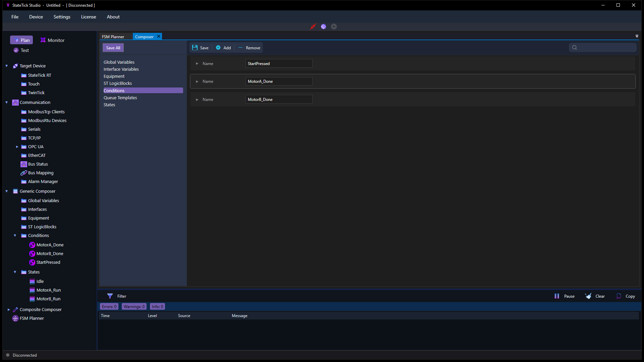Screen dimensions: 644x362
Task: Click the log Filter funnel icon
Action: point(110,296)
